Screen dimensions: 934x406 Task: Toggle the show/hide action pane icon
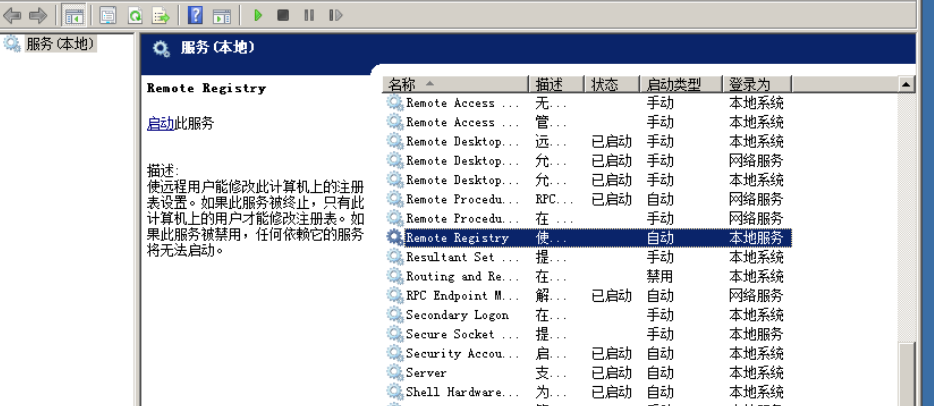222,16
